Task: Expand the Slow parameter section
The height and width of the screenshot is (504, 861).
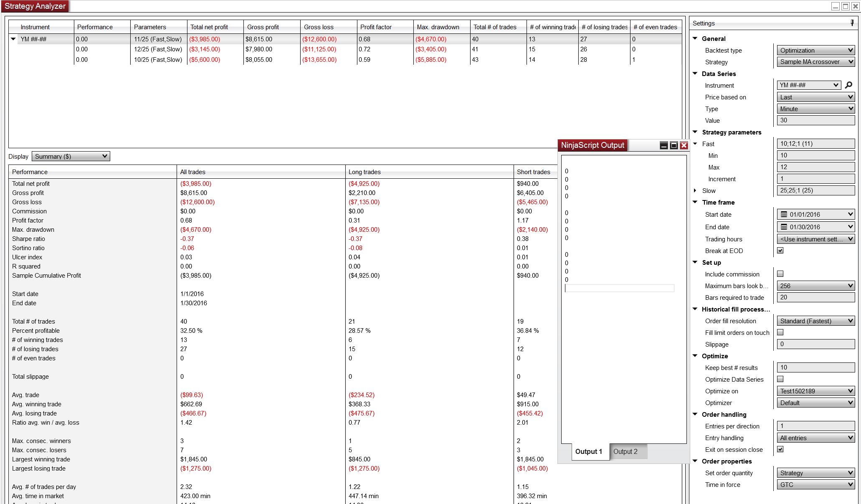Action: (x=695, y=190)
